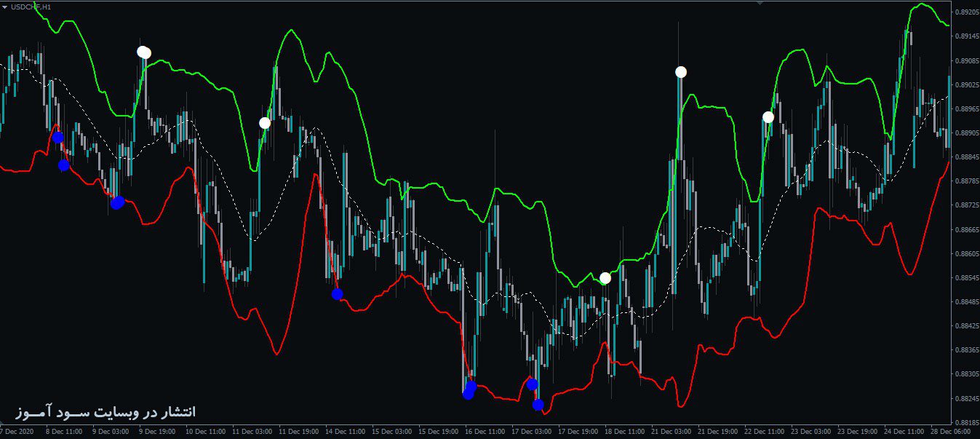Click the Persian watermark text at bottom left
The width and height of the screenshot is (980, 439).
(105, 412)
